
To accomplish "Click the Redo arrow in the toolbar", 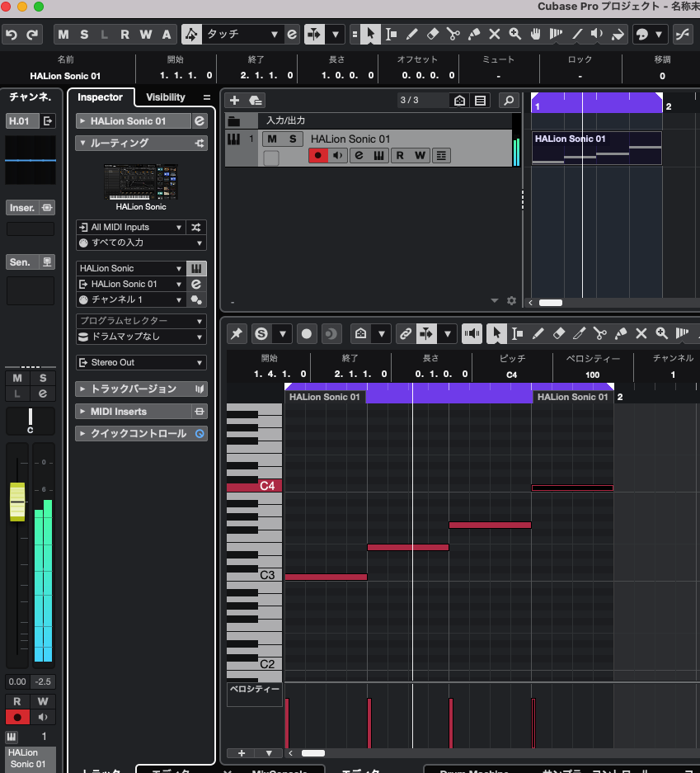I will coord(32,35).
